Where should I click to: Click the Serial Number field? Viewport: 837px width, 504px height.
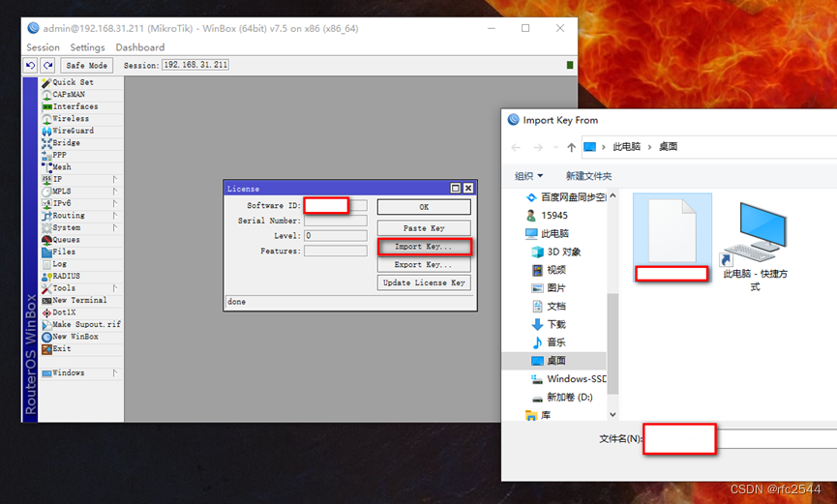coord(336,221)
